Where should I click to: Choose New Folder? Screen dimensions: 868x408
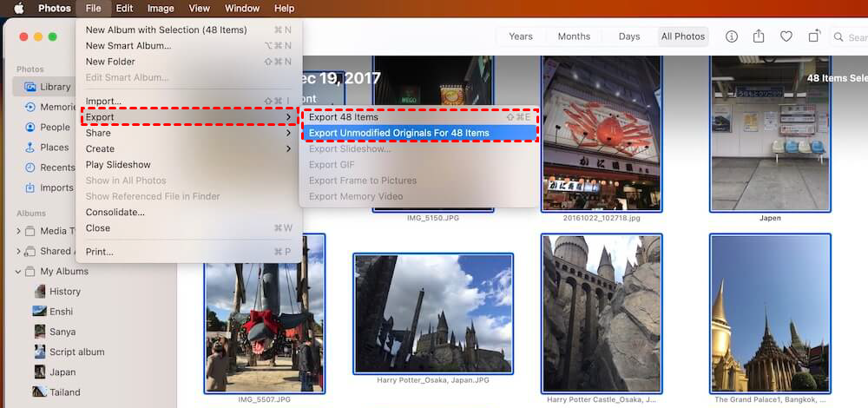188,62
